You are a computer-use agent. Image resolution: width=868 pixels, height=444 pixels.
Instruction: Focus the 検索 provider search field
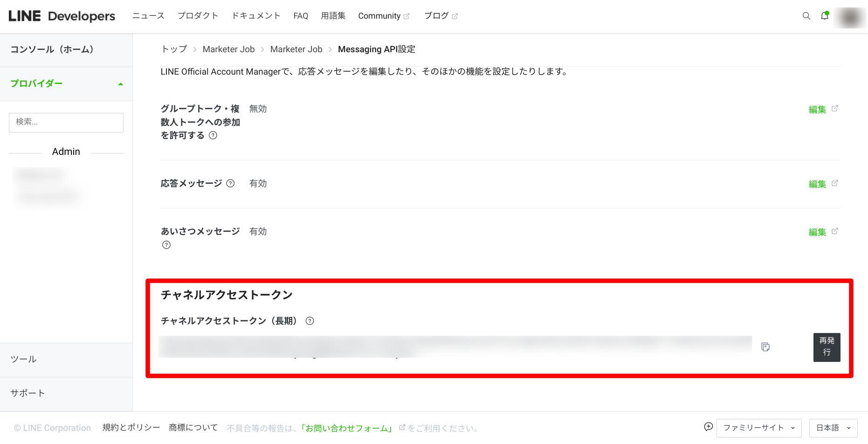point(66,122)
